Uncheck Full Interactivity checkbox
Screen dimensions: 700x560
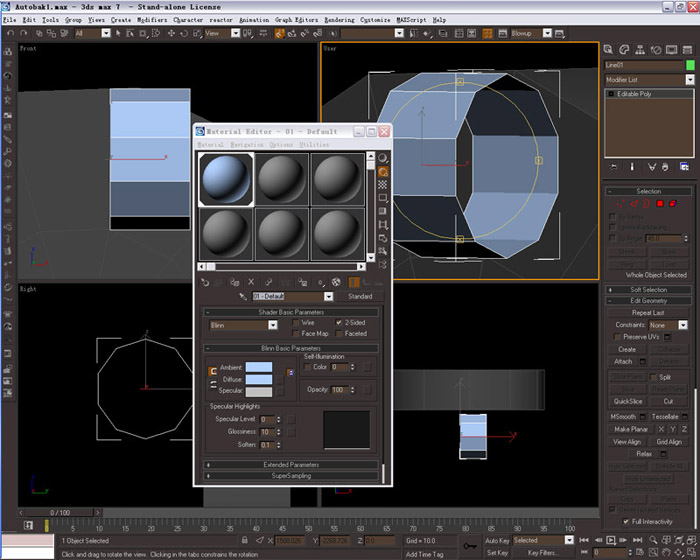pos(626,522)
